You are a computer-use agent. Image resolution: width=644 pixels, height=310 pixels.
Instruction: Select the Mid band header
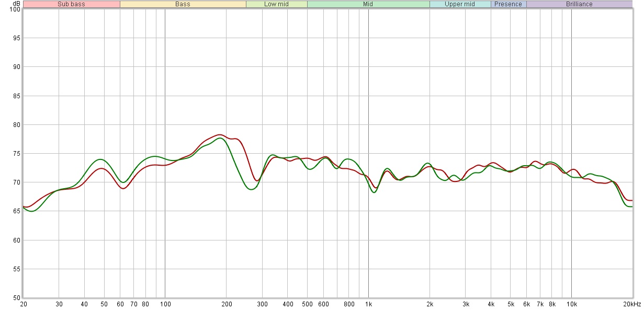pos(368,4)
